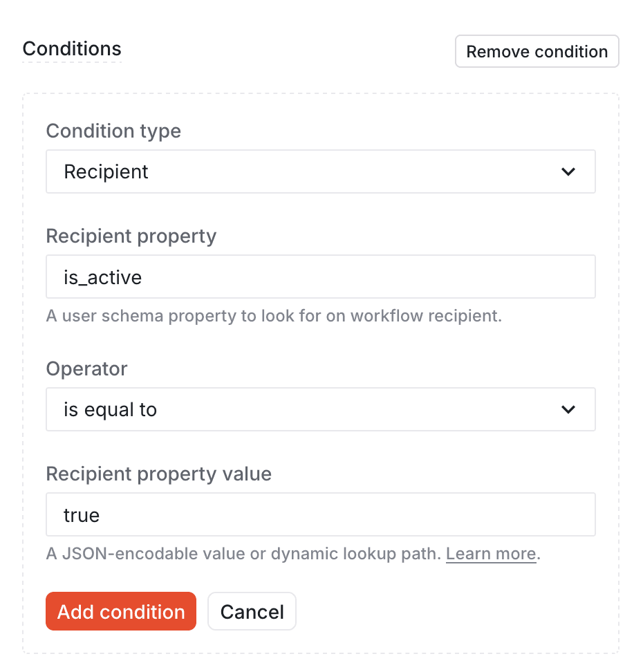Click the Recipient property value label

coord(158,474)
